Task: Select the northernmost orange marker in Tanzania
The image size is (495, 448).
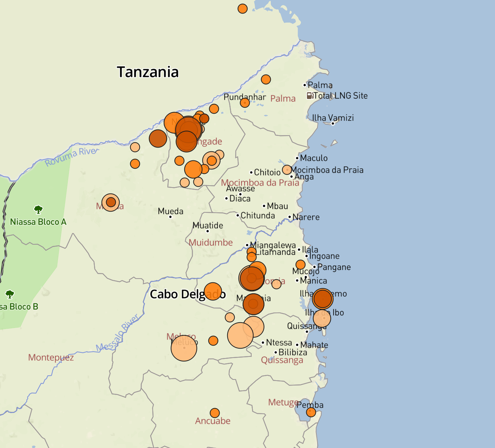Action: point(243,9)
